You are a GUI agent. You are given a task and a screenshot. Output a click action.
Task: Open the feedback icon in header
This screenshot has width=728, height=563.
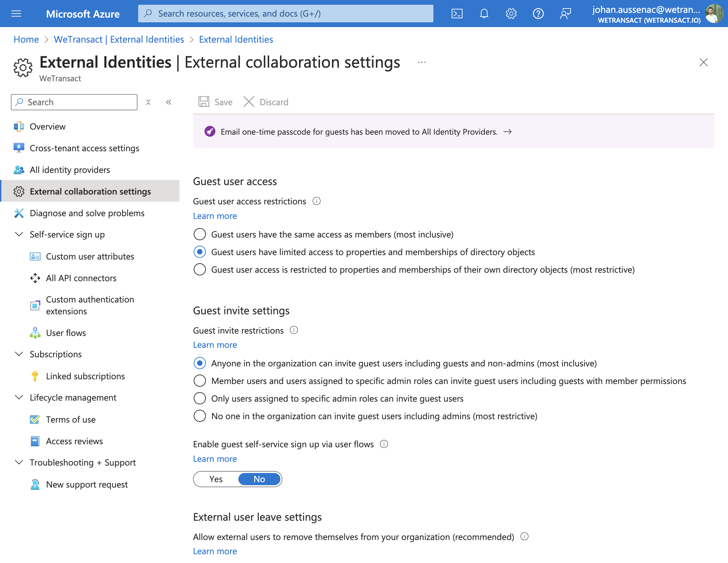565,14
